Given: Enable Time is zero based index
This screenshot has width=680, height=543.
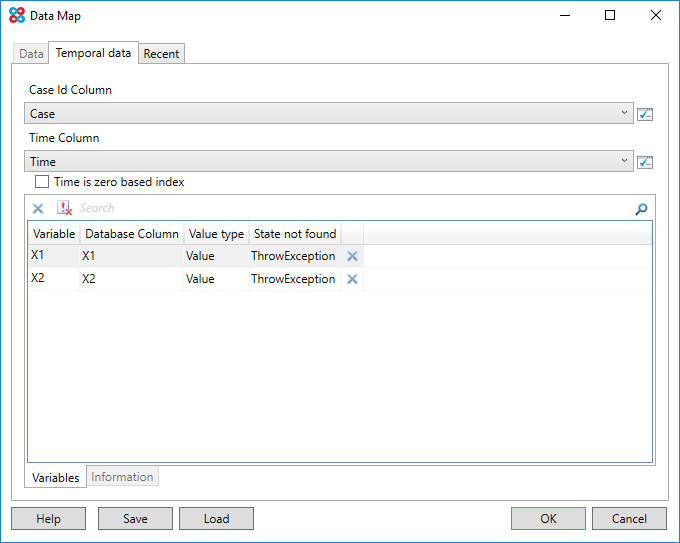Looking at the screenshot, I should pyautogui.click(x=42, y=182).
